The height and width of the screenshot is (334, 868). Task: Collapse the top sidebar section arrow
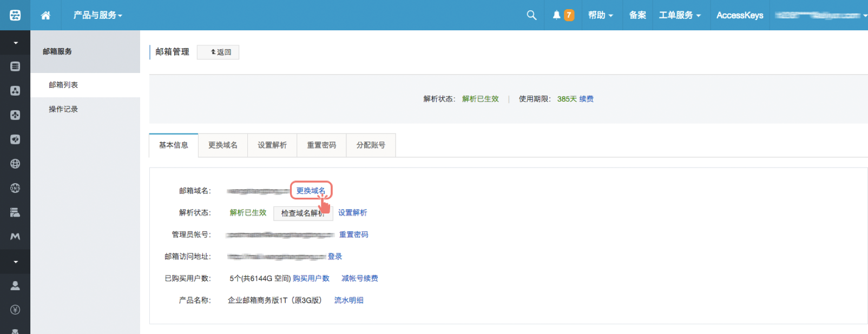15,43
